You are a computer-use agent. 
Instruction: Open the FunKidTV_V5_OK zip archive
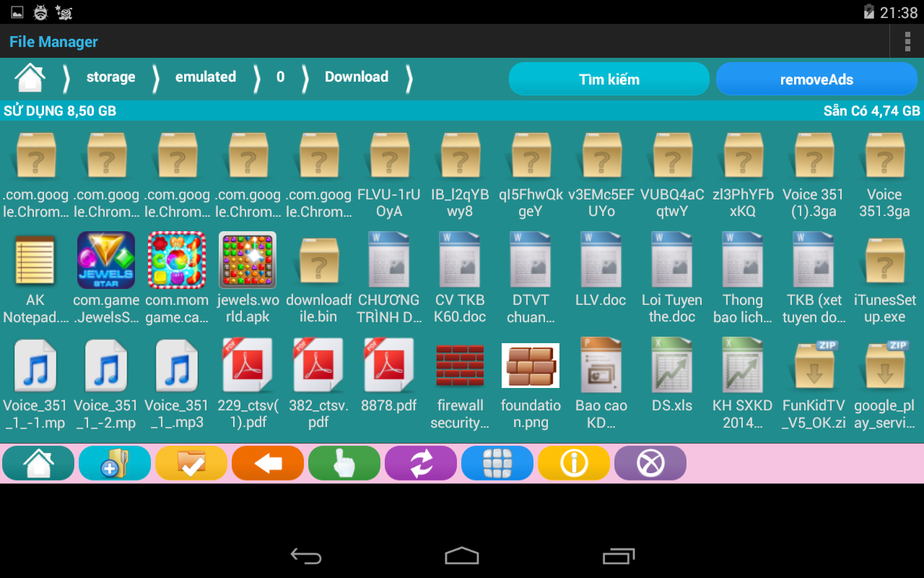point(814,385)
